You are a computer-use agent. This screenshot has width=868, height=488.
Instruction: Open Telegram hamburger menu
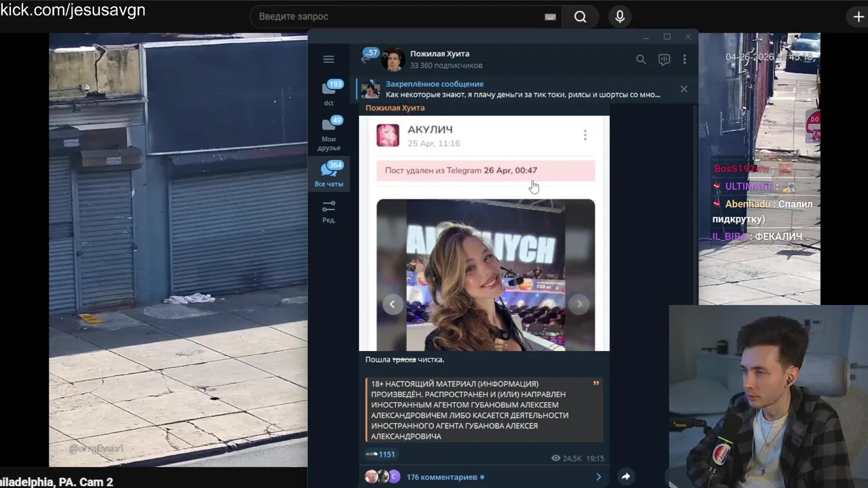click(329, 59)
